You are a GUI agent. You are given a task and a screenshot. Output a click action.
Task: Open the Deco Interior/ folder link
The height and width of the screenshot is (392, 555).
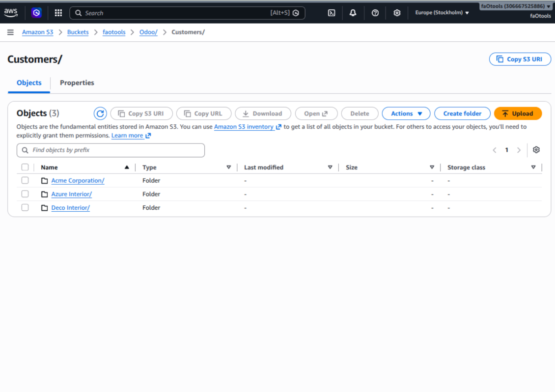pyautogui.click(x=70, y=208)
